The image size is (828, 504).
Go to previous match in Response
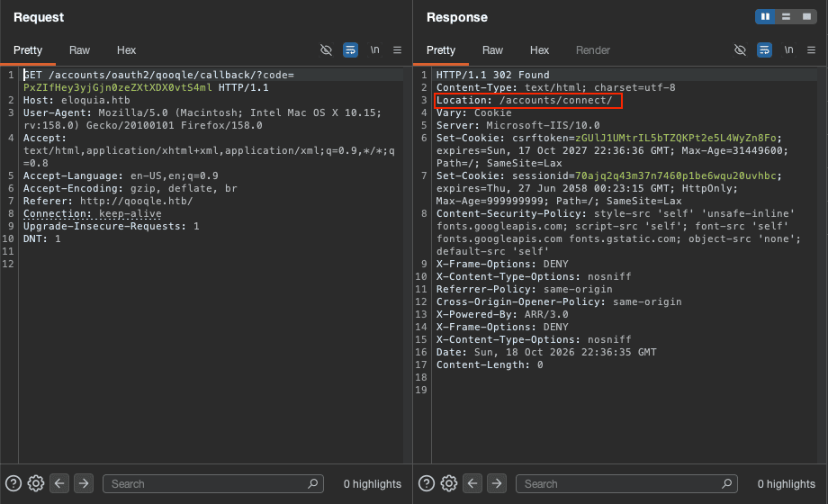(472, 483)
